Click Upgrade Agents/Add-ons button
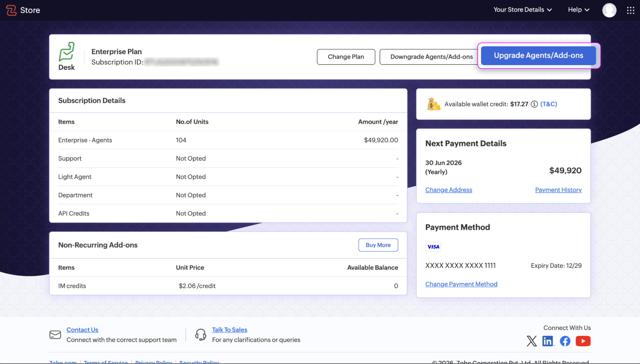Viewport: 640px width, 364px height. point(538,55)
